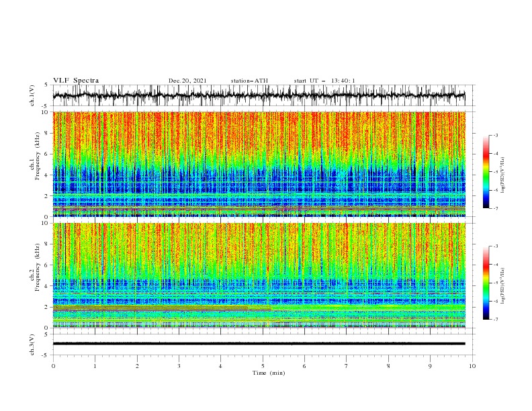The width and height of the screenshot is (532, 411).
Task: Click the ch.3 flat waveform trace
Action: coord(259,344)
